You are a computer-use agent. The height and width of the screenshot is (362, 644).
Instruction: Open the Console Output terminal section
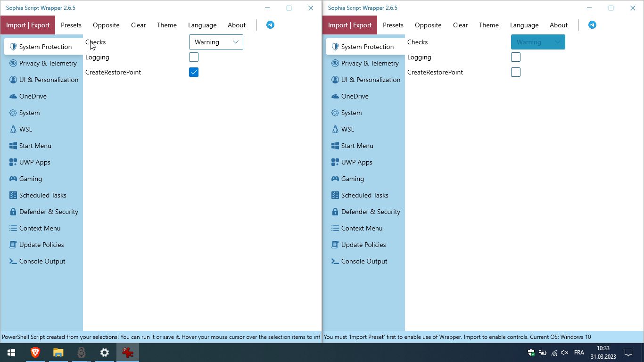click(42, 261)
